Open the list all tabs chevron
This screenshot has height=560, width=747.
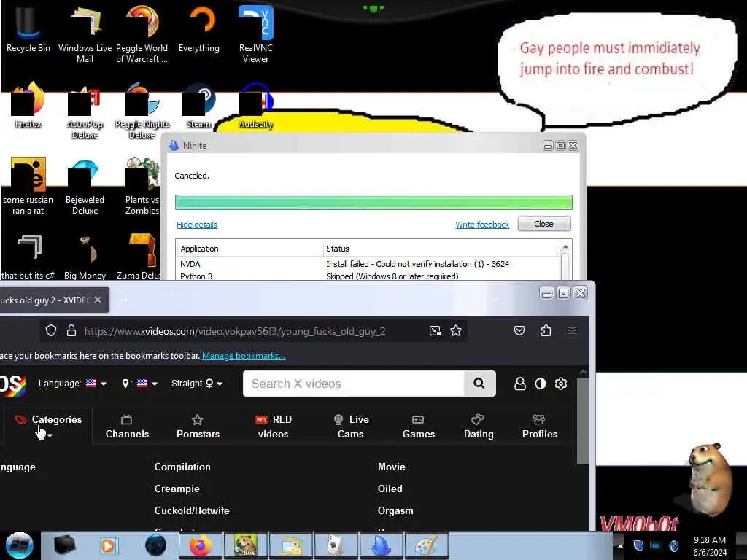(x=495, y=300)
